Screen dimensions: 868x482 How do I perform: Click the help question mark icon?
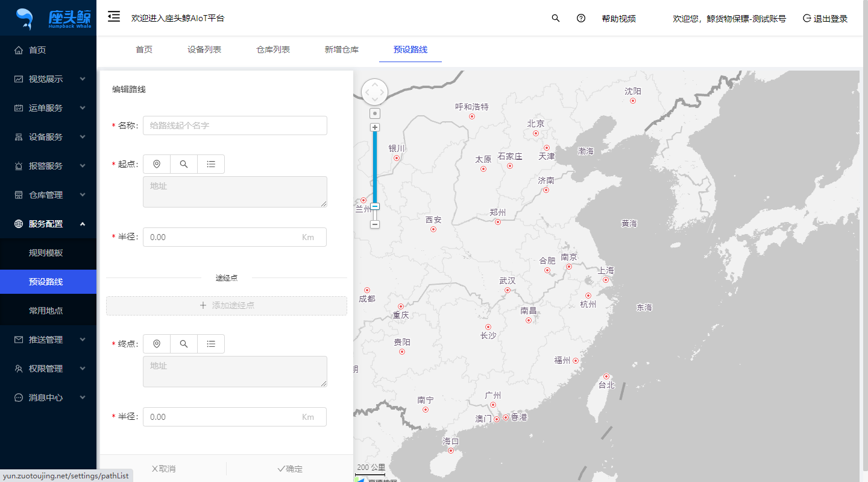click(x=581, y=18)
